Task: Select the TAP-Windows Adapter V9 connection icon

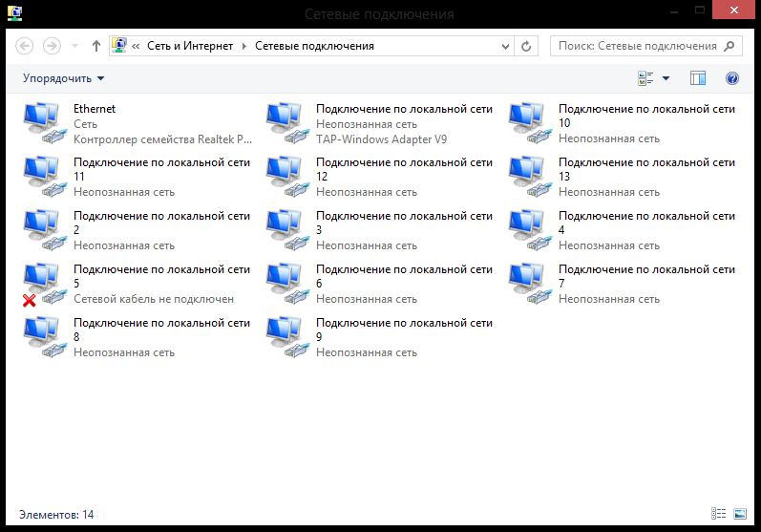Action: point(287,123)
